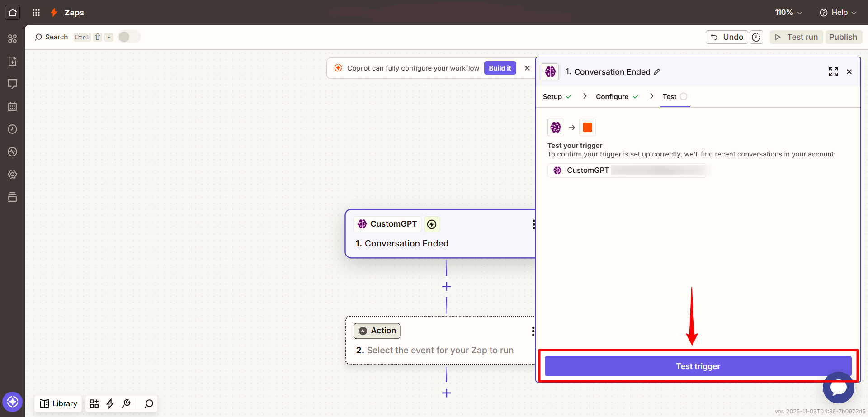Add a step between trigger and action

446,287
